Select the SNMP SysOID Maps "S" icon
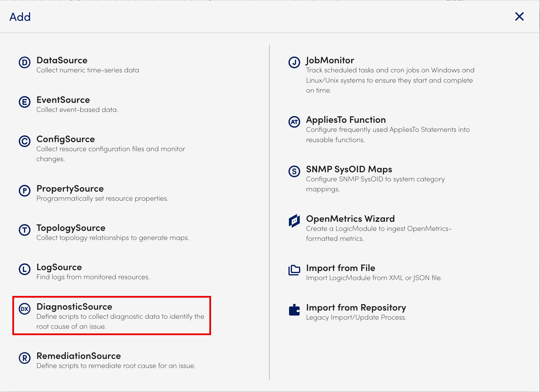The height and width of the screenshot is (392, 540). [x=294, y=171]
